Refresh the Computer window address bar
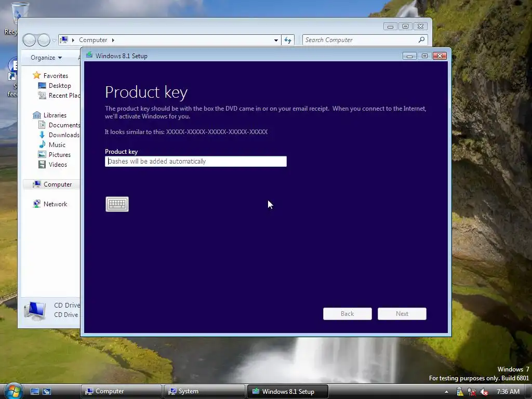 pos(288,40)
